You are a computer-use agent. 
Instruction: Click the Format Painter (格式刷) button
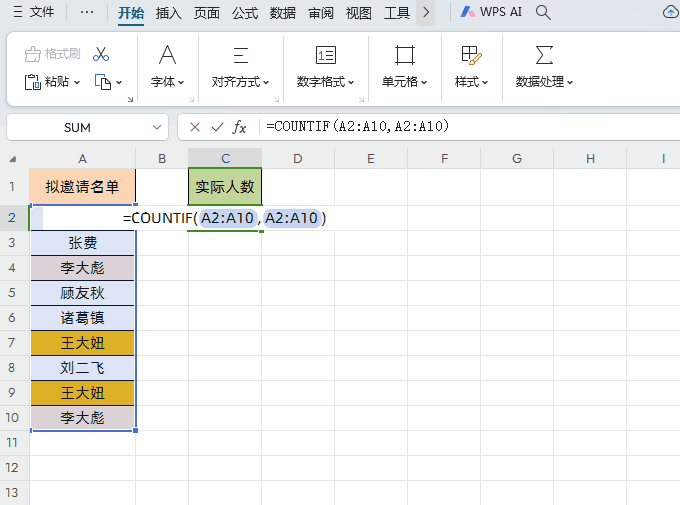[x=52, y=54]
